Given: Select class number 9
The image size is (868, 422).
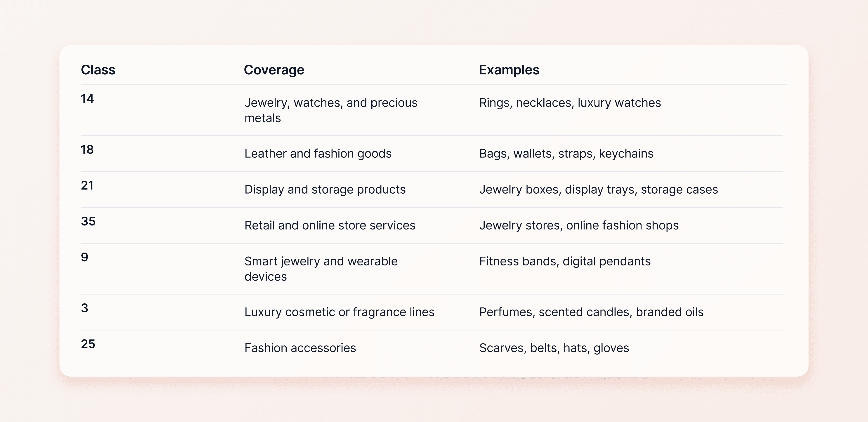Looking at the screenshot, I should pyautogui.click(x=85, y=257).
